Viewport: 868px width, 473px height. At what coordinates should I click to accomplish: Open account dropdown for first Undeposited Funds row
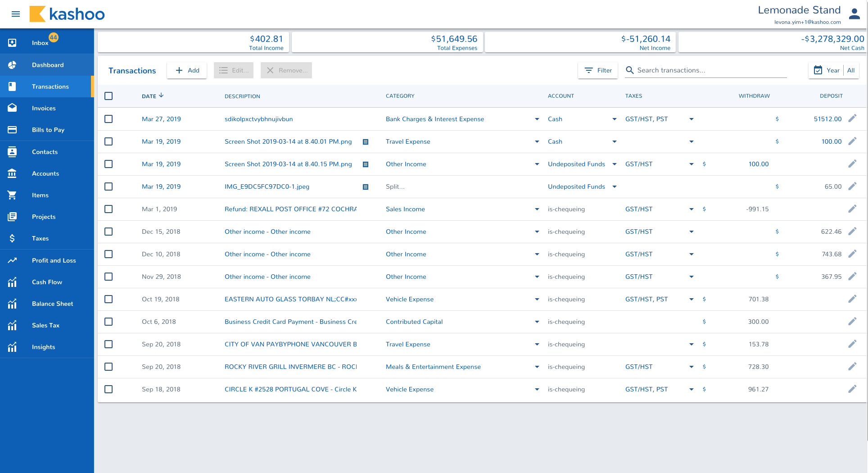point(614,164)
